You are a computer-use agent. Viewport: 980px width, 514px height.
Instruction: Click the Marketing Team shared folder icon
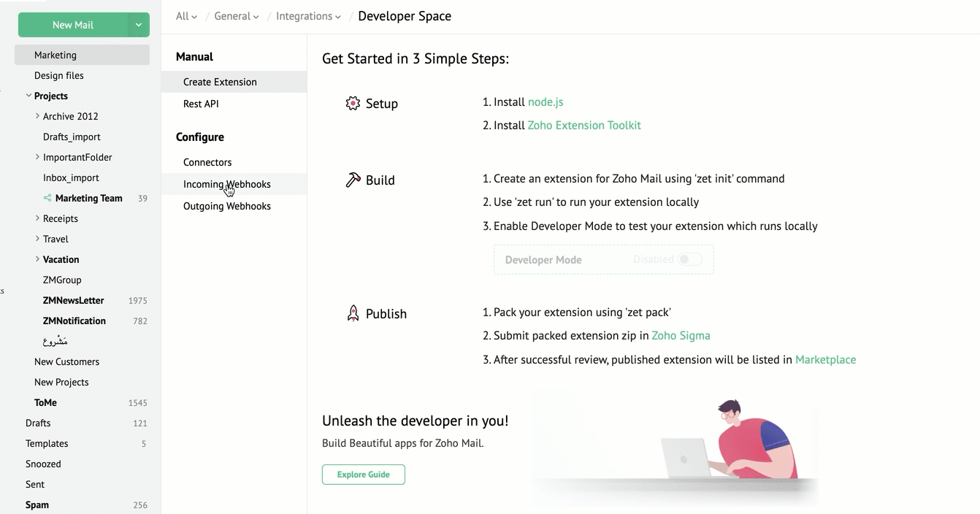[x=47, y=198]
